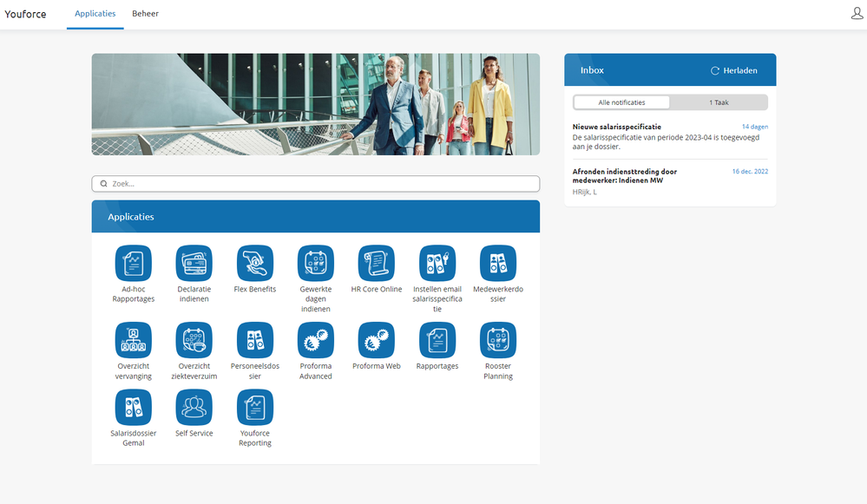Open Declaratie indienen app

[194, 264]
